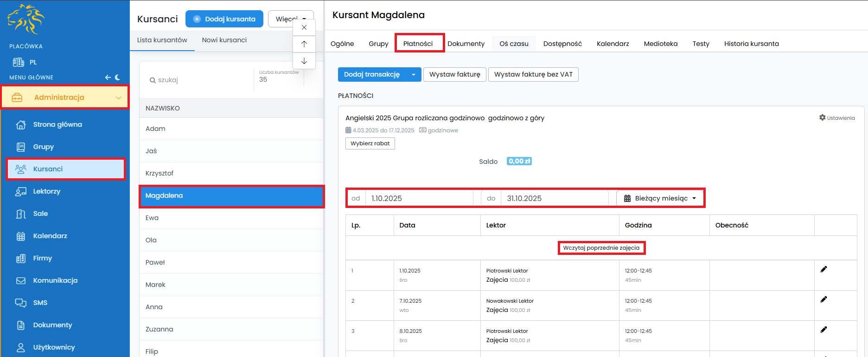Screen dimensions: 868x357
Task: Click Wczytaj poprzednie zajęcia button
Action: tap(601, 248)
